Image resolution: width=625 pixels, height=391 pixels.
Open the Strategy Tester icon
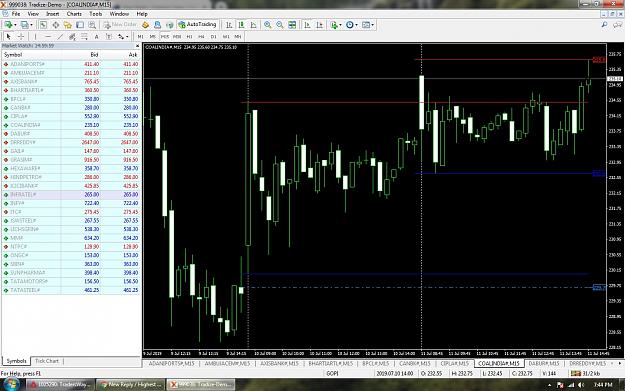click(x=92, y=25)
